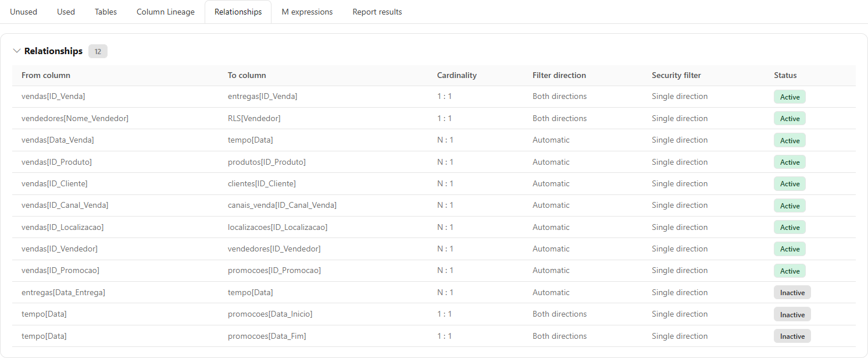
Task: Select vendas[ID_Canal_Venda] cell
Action: 65,205
